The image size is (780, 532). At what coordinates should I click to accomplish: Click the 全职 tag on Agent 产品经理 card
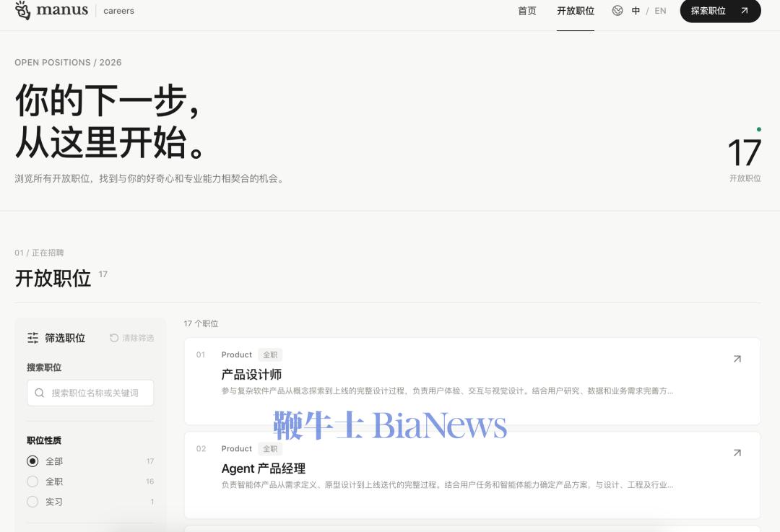pyautogui.click(x=270, y=449)
